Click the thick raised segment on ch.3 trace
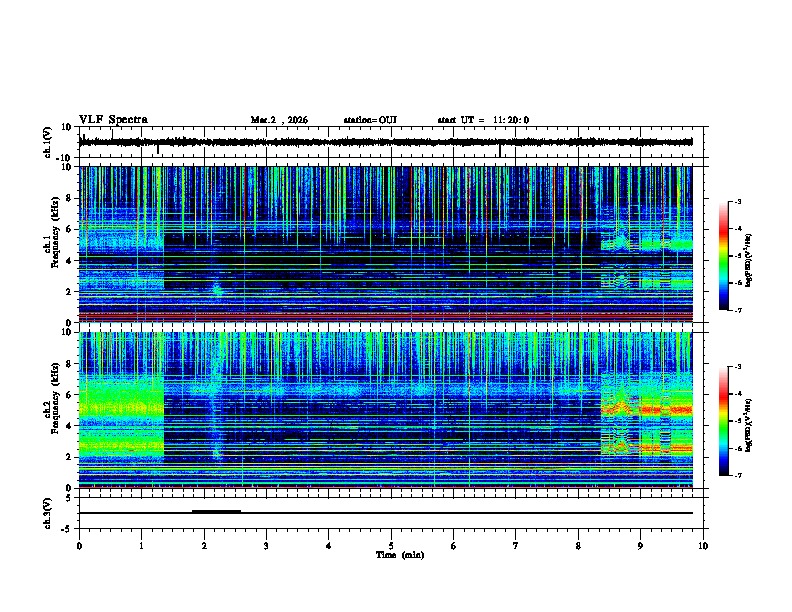Image resolution: width=792 pixels, height=612 pixels. click(216, 511)
